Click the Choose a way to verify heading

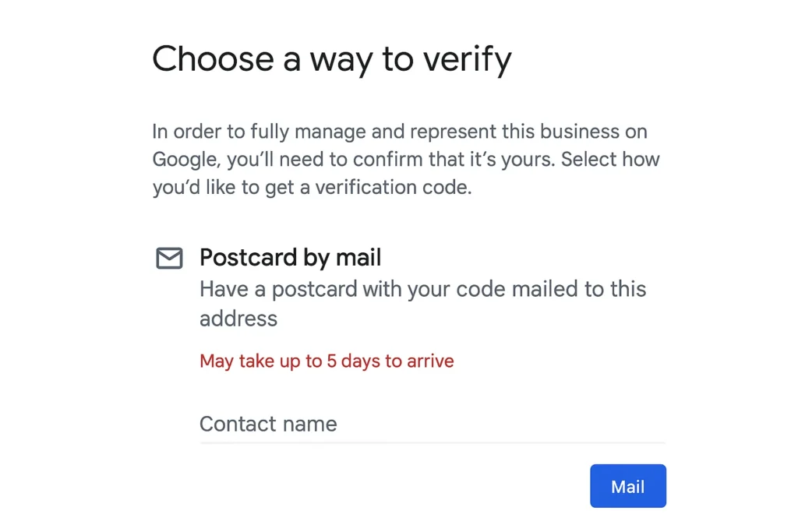pyautogui.click(x=333, y=58)
